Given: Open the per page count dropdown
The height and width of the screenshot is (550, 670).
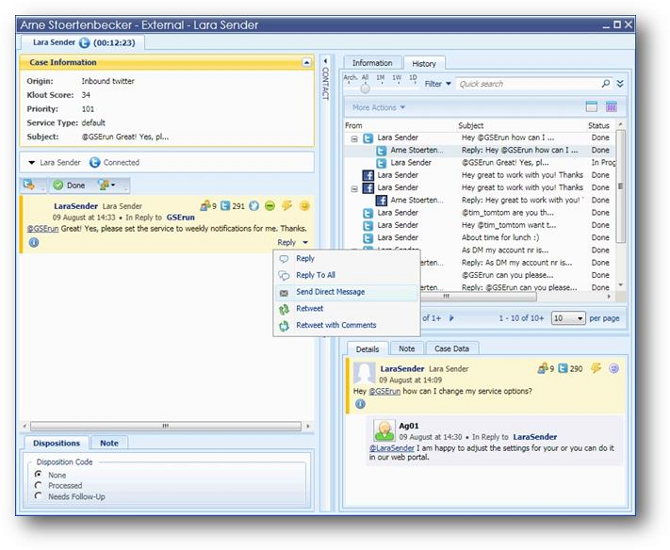Looking at the screenshot, I should point(568,318).
